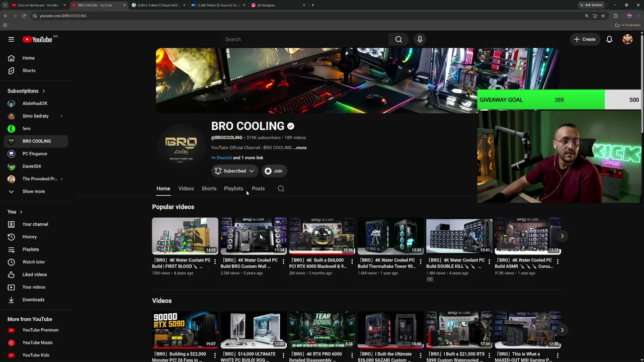Open the channel Playlists tab

(x=233, y=189)
